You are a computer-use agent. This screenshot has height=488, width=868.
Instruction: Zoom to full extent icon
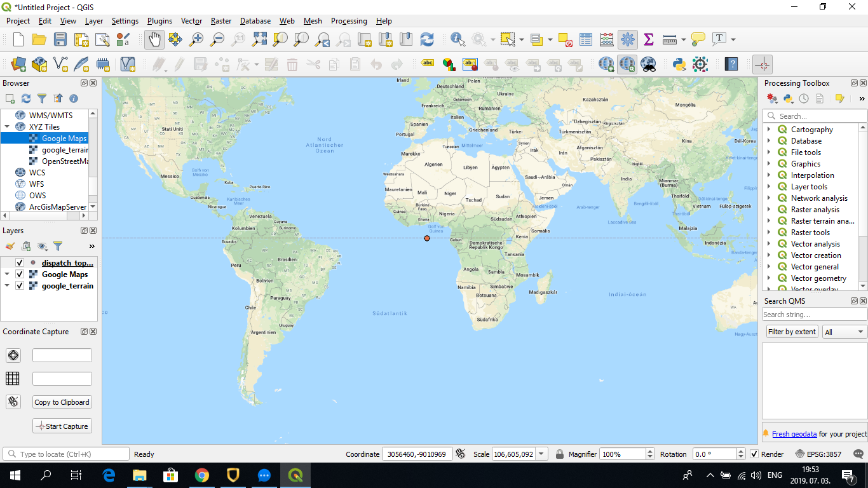(x=259, y=39)
